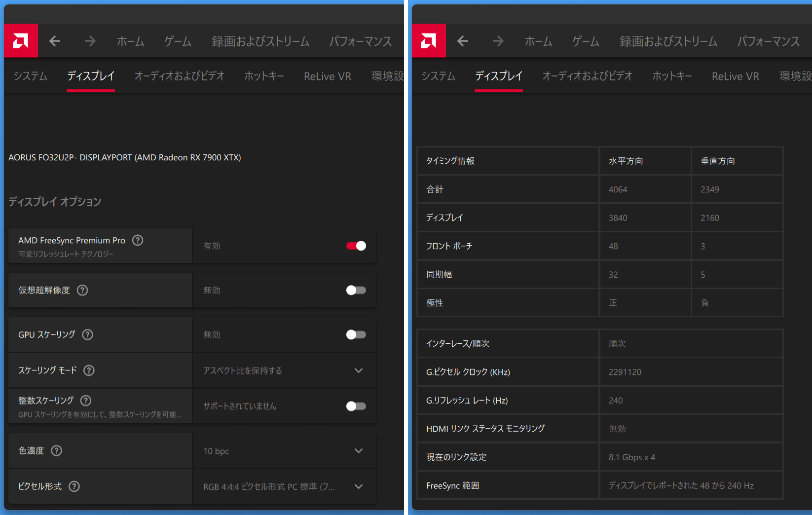The height and width of the screenshot is (515, 812).
Task: Click display vertical value 2160
Action: tap(710, 218)
